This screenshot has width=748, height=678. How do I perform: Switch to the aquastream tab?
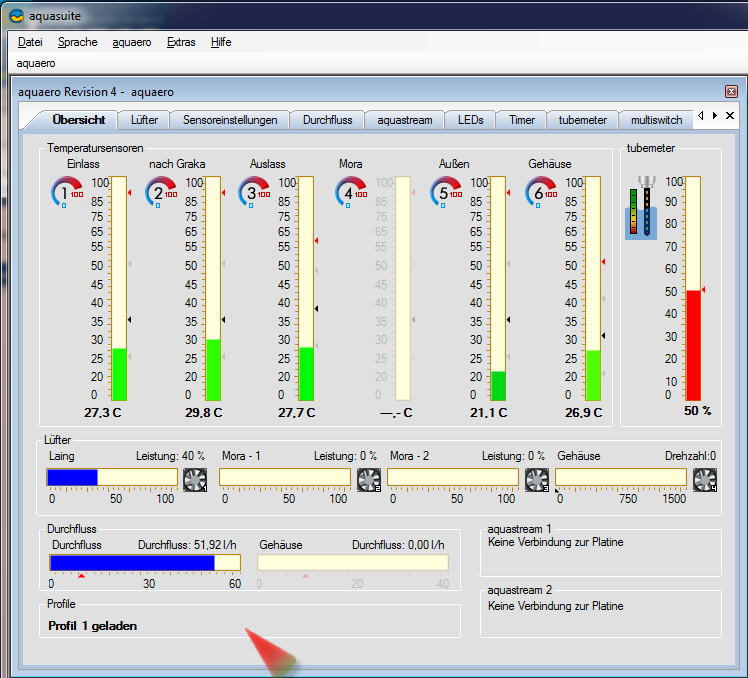click(x=405, y=120)
